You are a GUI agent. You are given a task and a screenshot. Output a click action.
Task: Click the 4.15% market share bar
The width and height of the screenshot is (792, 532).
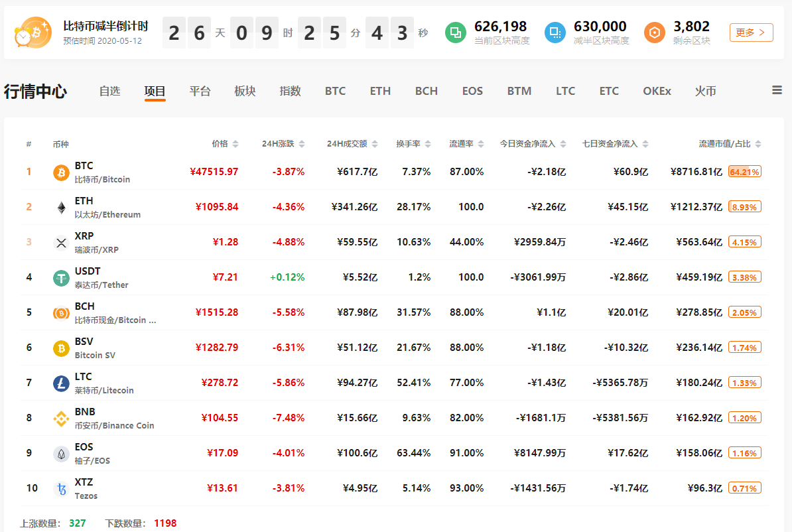[744, 242]
